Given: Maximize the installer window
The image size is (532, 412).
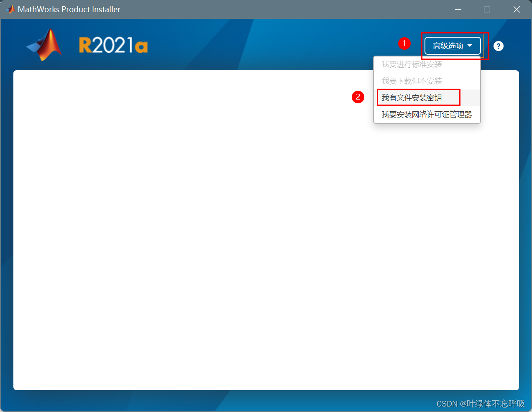Looking at the screenshot, I should (487, 9).
